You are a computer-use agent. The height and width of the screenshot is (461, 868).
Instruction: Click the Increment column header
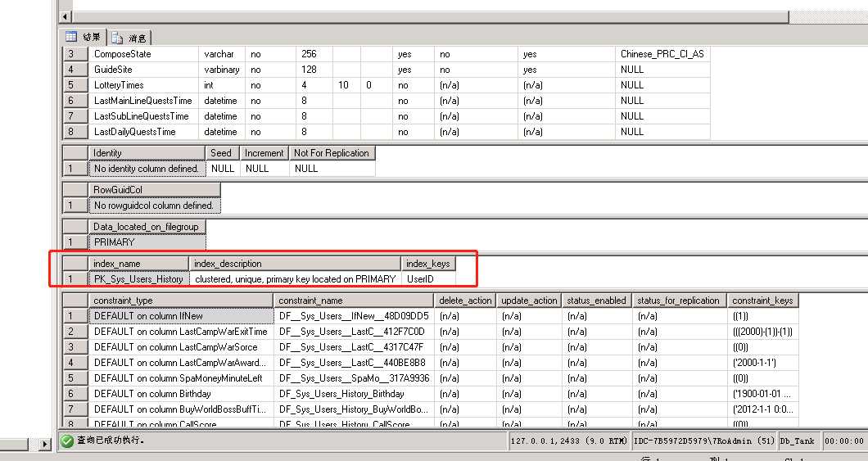(x=264, y=153)
